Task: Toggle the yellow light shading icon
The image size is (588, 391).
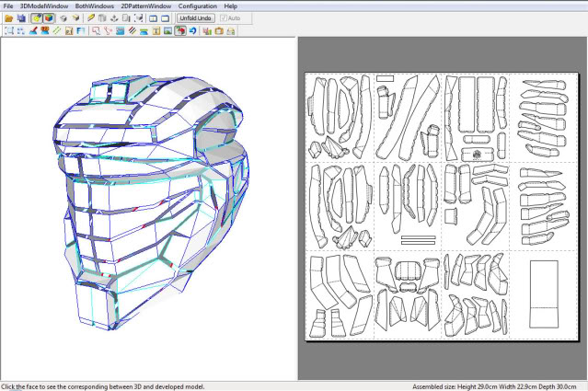Action: click(x=36, y=17)
